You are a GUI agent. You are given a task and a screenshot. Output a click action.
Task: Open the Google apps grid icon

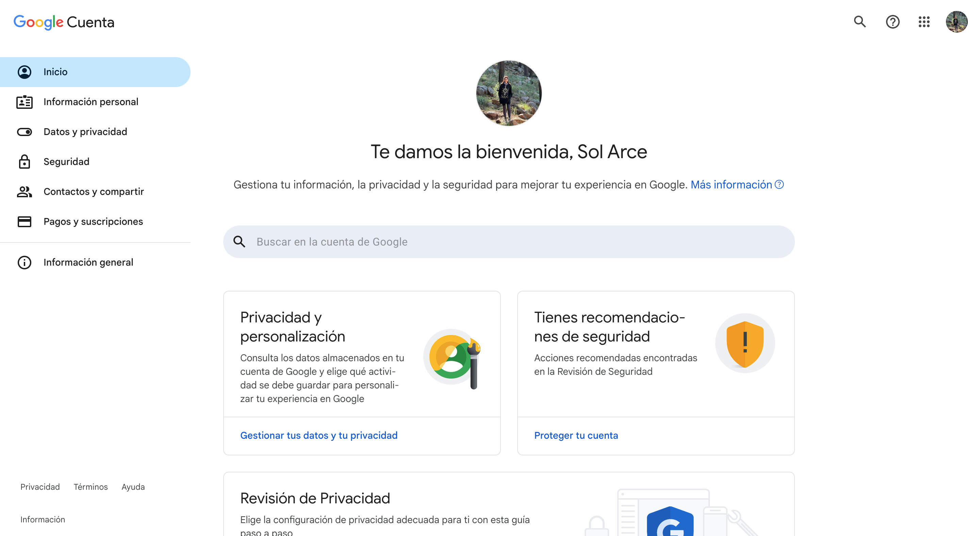coord(924,22)
